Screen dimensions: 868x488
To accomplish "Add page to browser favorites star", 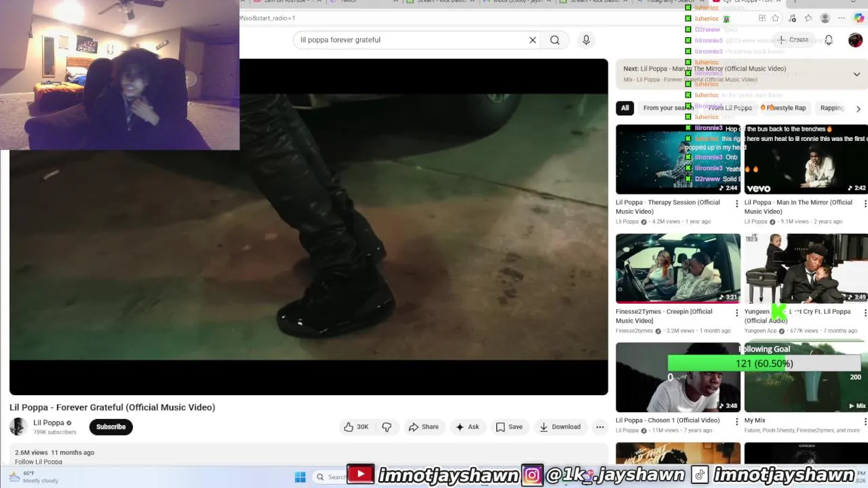I will 775,18.
